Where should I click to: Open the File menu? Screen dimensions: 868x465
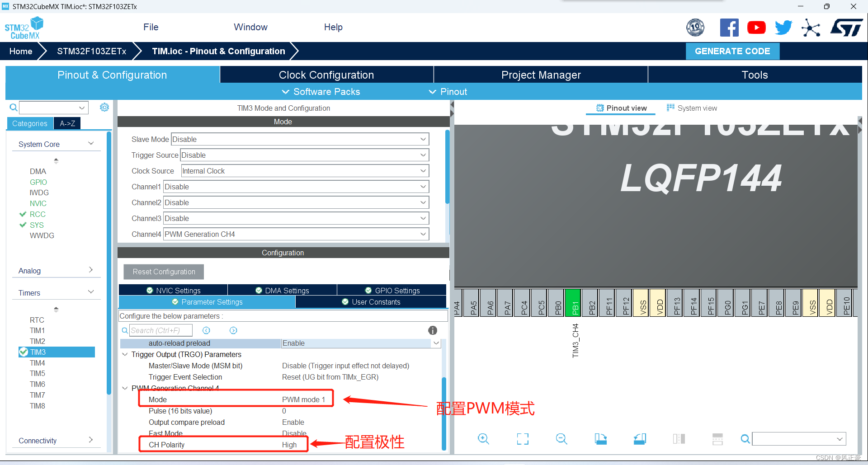pyautogui.click(x=151, y=27)
